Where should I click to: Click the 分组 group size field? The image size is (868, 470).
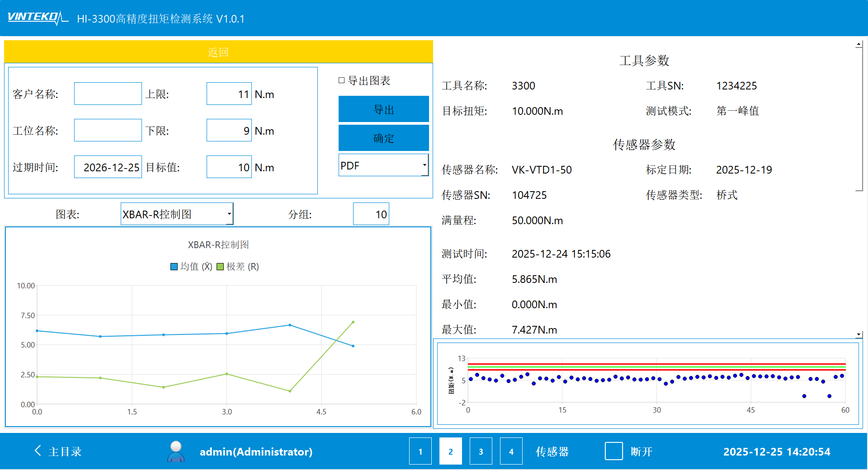coord(371,214)
